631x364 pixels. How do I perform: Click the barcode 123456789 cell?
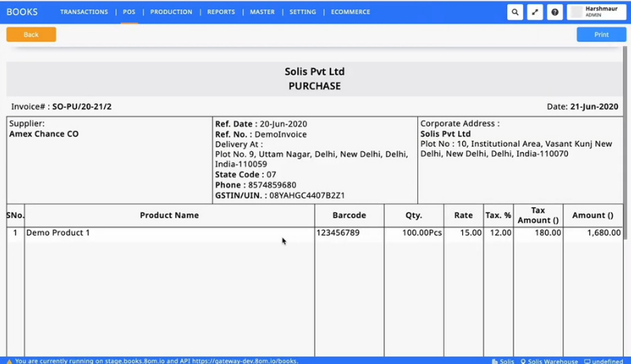(x=349, y=232)
